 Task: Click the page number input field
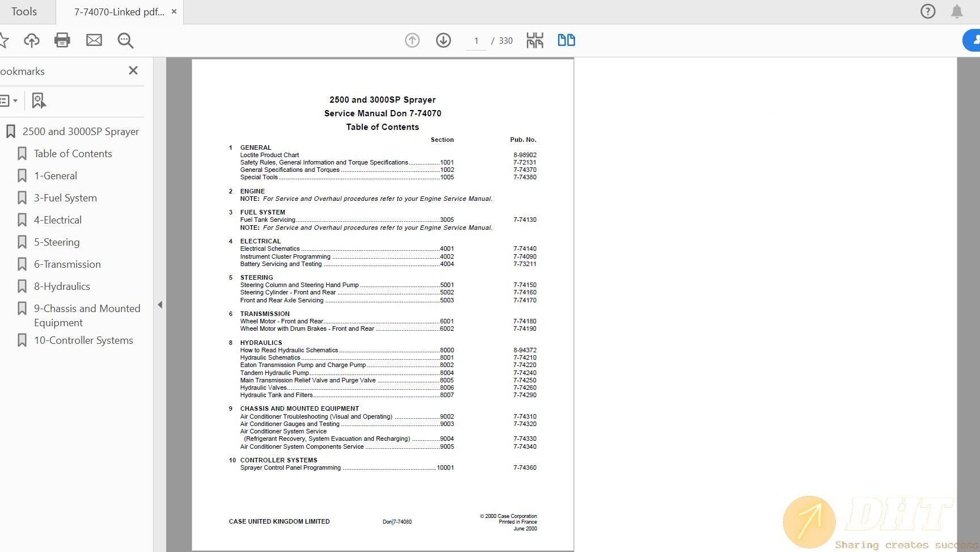click(476, 41)
